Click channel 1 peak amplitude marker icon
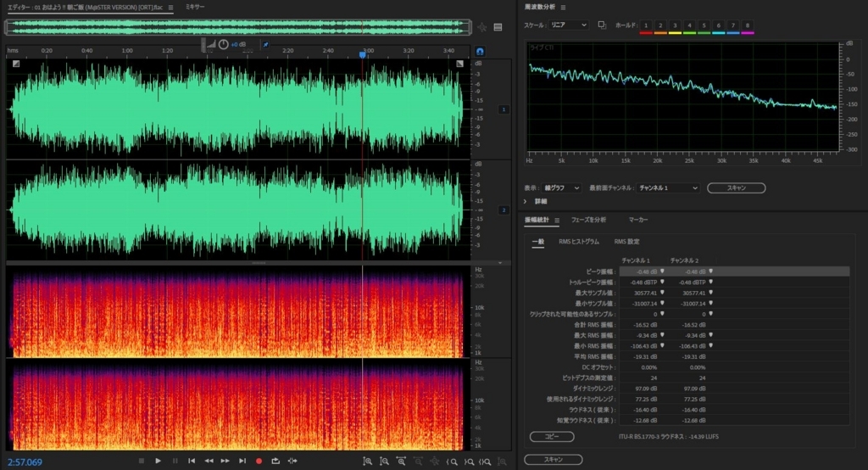 (662, 271)
